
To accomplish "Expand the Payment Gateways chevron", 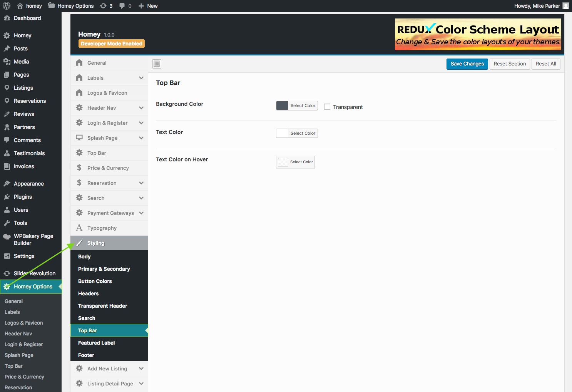I will [141, 213].
